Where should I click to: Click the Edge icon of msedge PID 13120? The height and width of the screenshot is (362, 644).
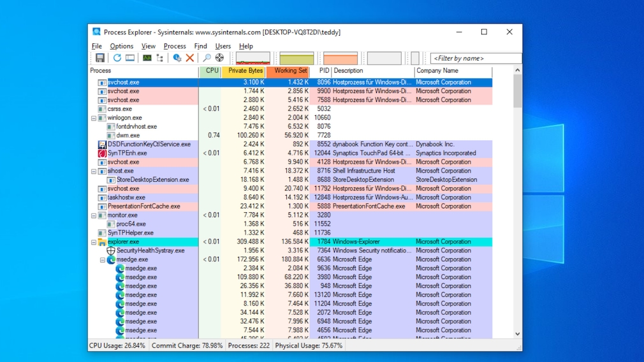(119, 294)
